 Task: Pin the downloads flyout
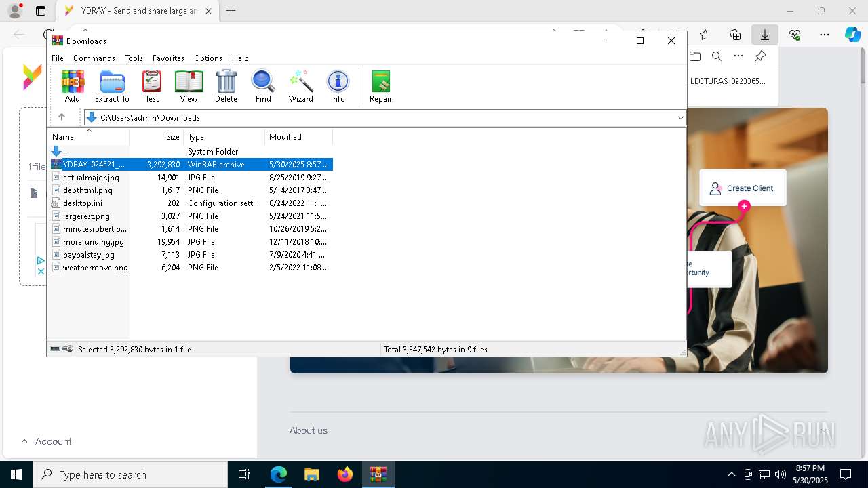[x=760, y=56]
